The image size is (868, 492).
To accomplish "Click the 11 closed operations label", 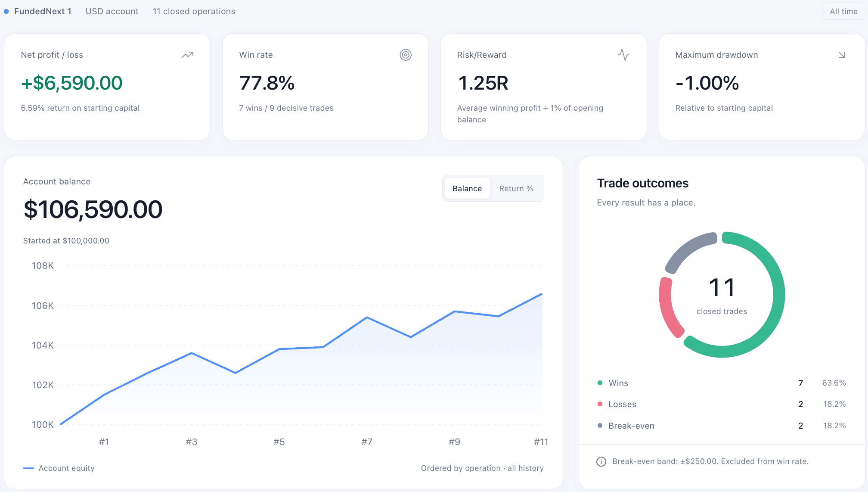I will [x=194, y=12].
